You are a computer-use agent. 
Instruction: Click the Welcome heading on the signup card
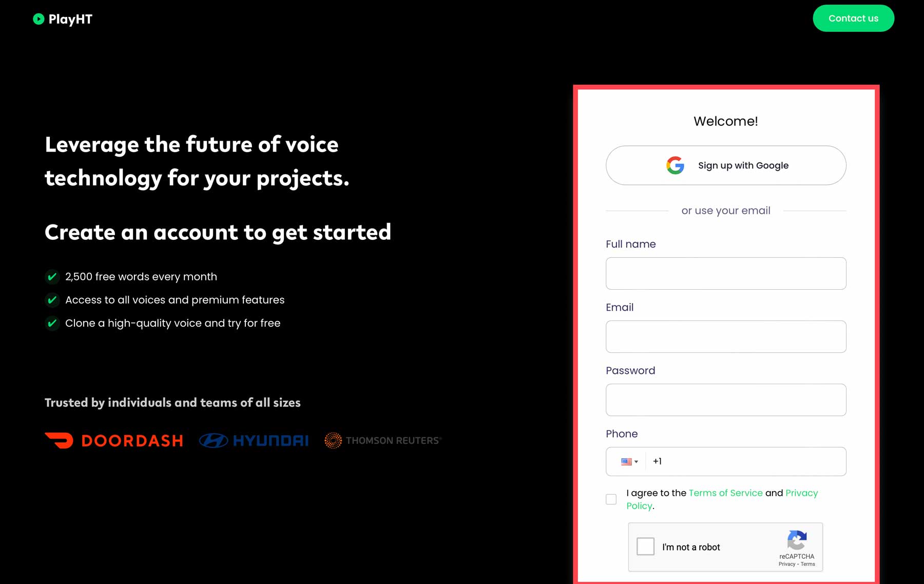click(725, 121)
